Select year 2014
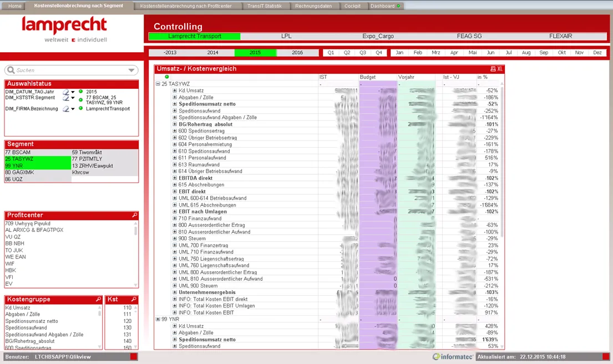The height and width of the screenshot is (364, 613). (x=212, y=52)
